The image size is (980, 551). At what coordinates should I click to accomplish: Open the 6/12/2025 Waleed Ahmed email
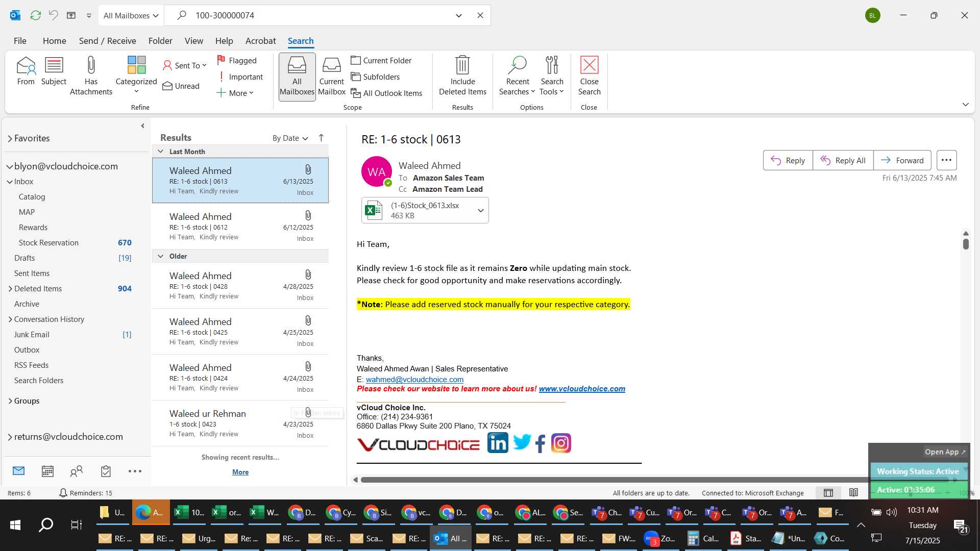point(240,227)
